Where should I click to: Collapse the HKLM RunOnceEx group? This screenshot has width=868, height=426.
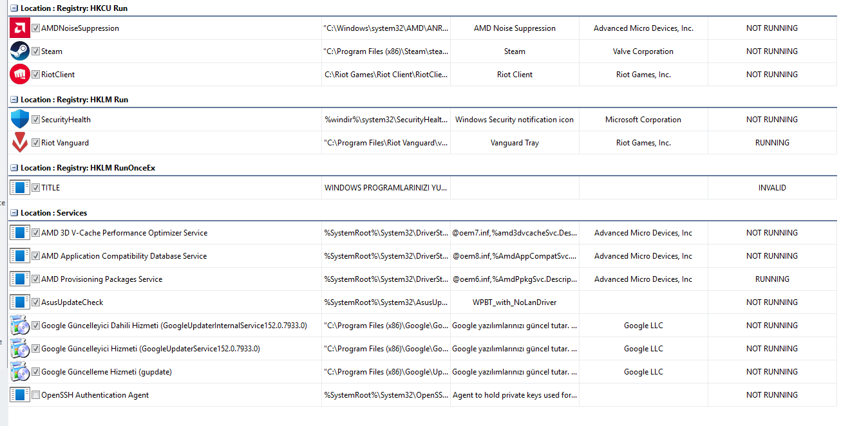click(14, 168)
